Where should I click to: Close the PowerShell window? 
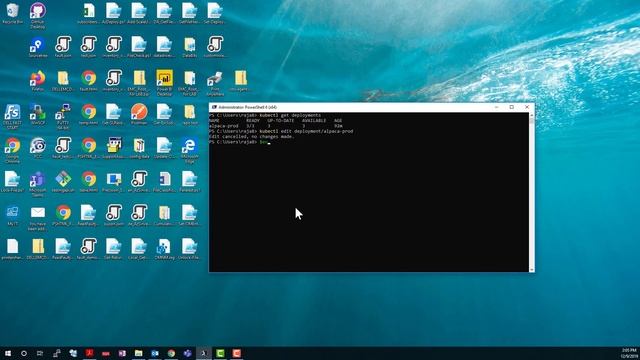527,107
